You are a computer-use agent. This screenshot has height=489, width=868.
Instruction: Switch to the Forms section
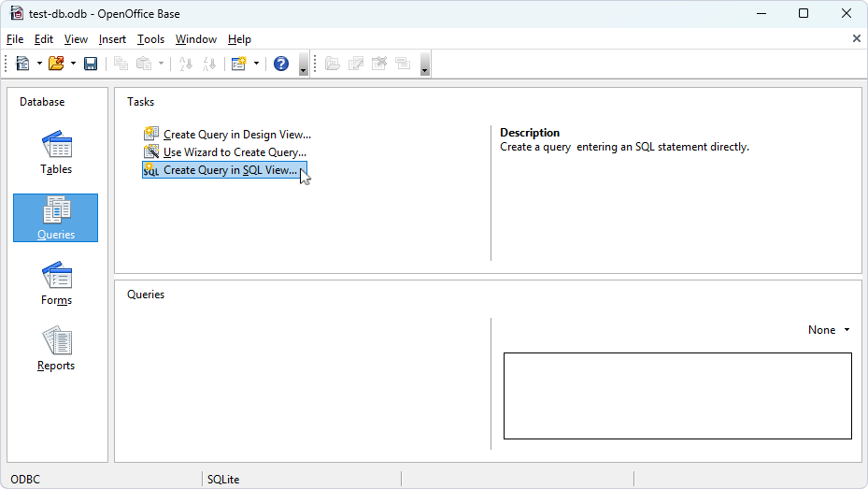[56, 283]
